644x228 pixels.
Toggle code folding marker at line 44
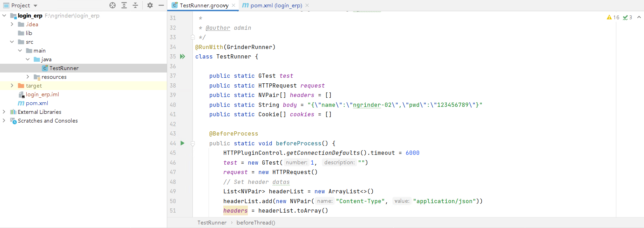193,144
